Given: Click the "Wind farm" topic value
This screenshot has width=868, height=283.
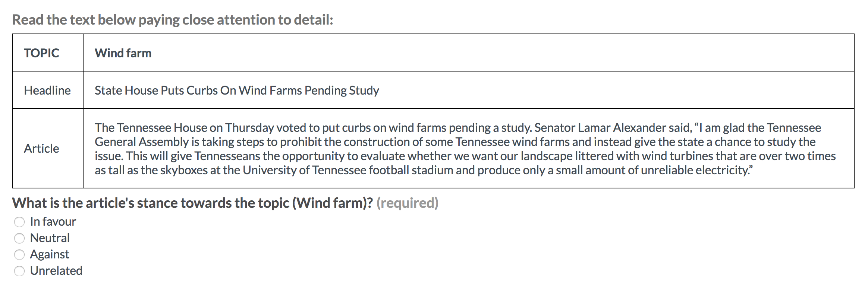Looking at the screenshot, I should 123,53.
